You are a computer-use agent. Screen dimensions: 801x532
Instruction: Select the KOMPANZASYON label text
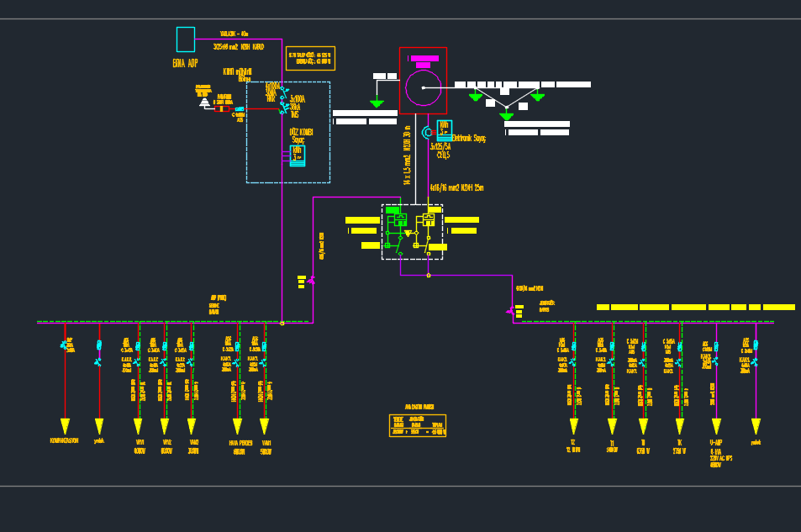click(x=63, y=440)
